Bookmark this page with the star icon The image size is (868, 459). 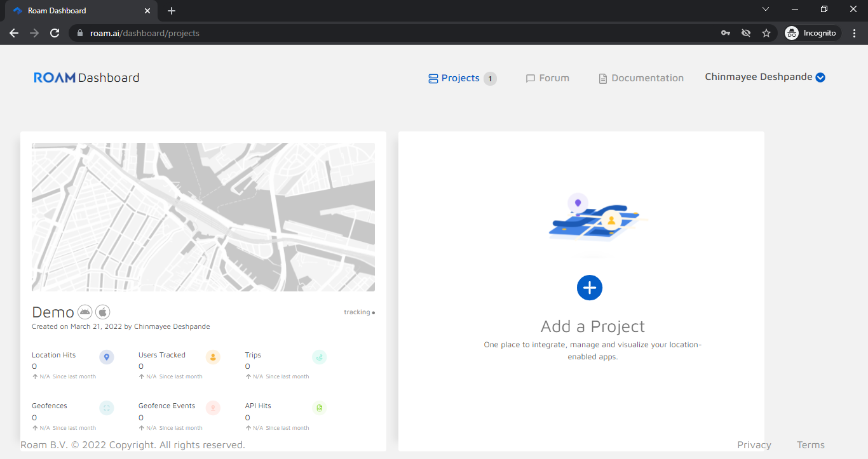click(766, 33)
